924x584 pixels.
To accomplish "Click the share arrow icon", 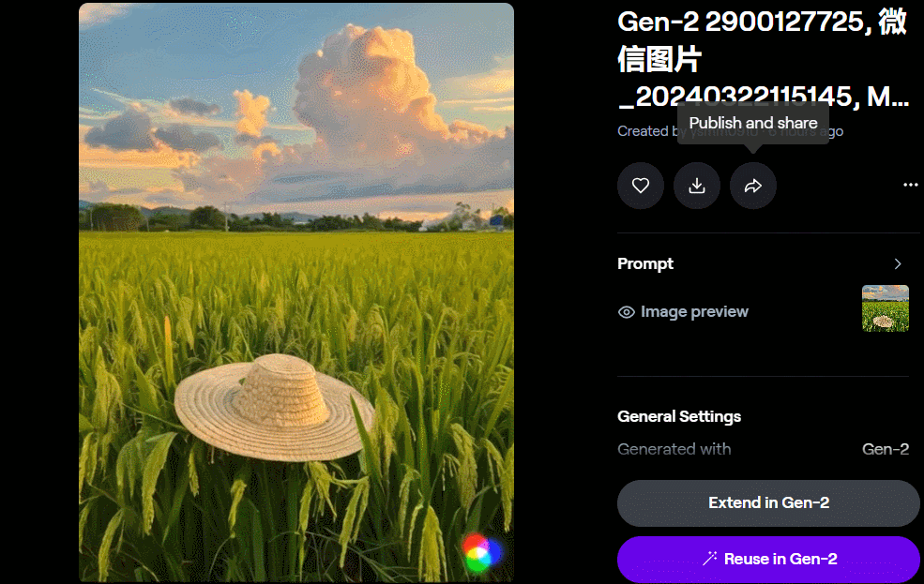I will pos(753,186).
